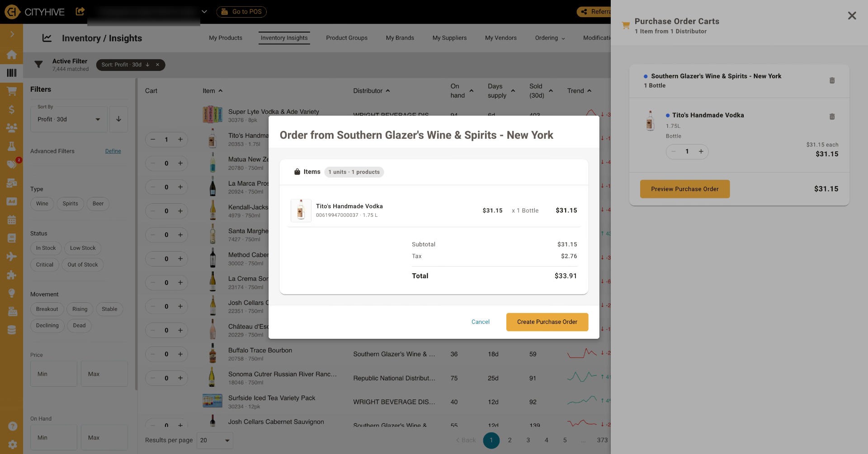Click the share/export icon beside CityHive
Viewport: 868px width, 454px height.
click(x=80, y=11)
